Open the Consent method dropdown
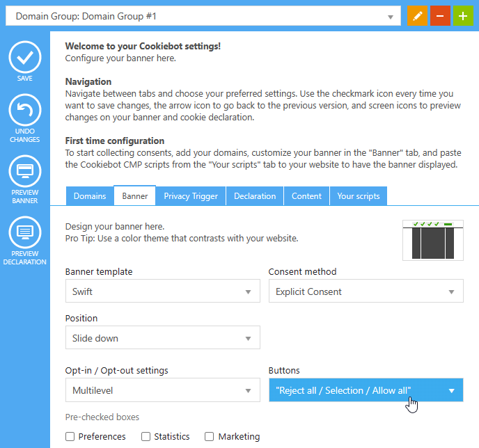 point(366,291)
